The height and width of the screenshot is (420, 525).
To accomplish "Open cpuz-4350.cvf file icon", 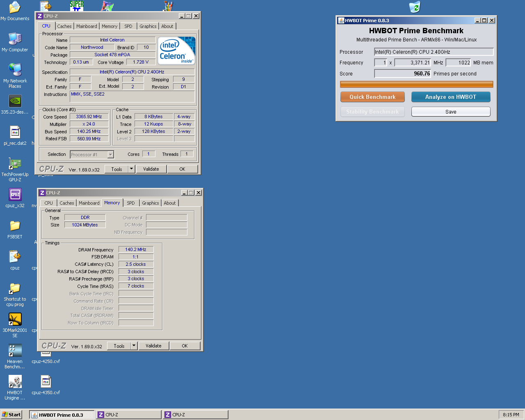I will (46, 381).
